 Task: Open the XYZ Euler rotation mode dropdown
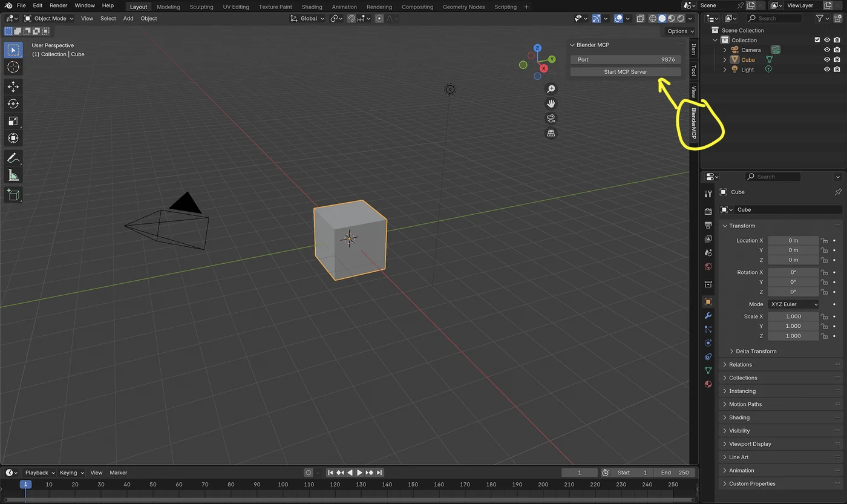[x=794, y=304]
